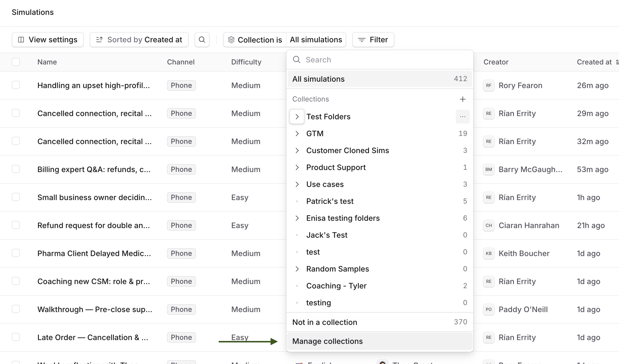Click the Name column header
Screen dimensions: 619x364
click(x=47, y=62)
